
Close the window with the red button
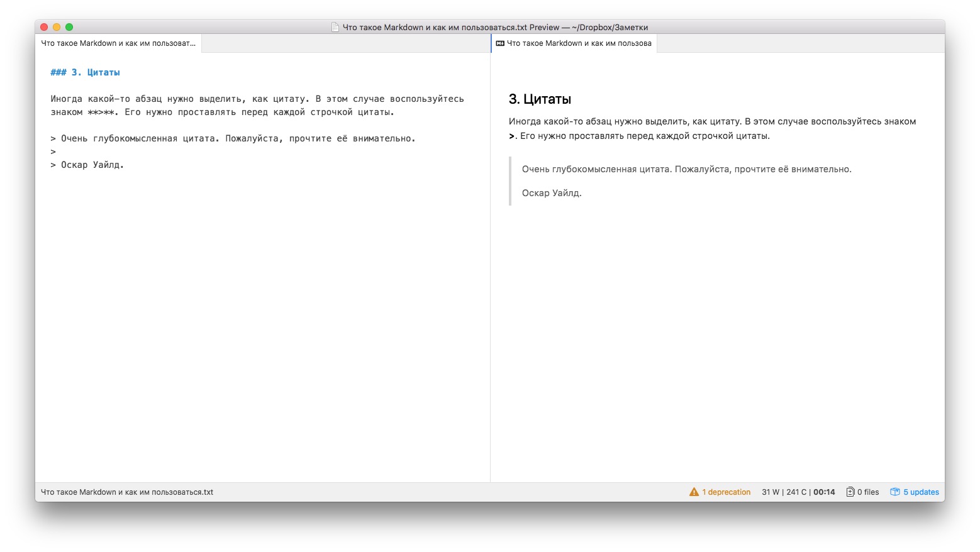44,27
